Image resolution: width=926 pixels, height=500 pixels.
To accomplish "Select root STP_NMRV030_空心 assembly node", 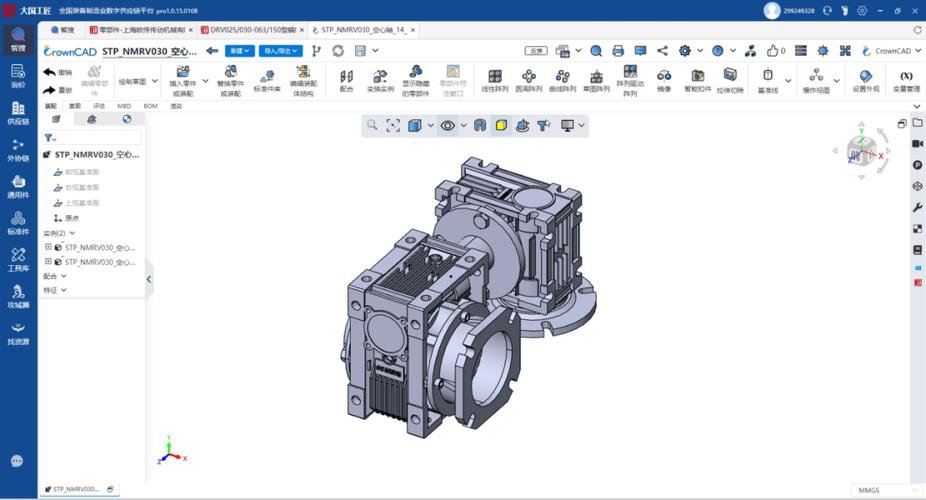I will (92, 155).
